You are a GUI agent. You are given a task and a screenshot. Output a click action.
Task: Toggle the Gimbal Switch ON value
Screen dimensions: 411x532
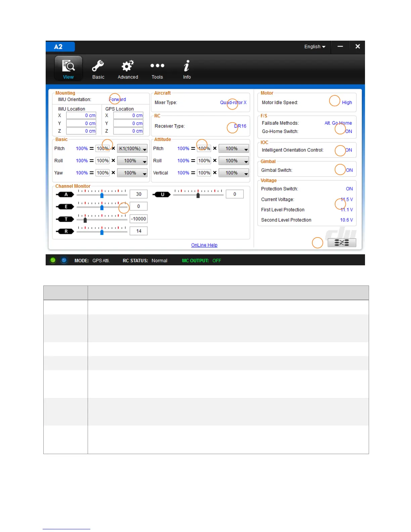[349, 170]
